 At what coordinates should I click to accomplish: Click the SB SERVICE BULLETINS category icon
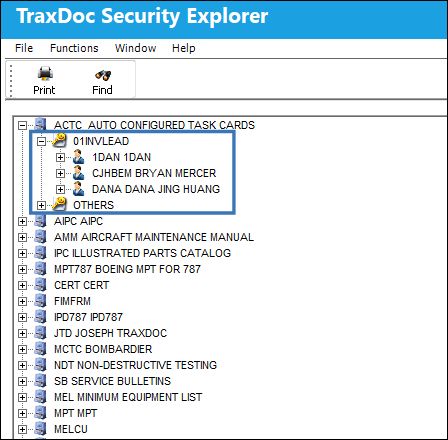click(x=40, y=380)
